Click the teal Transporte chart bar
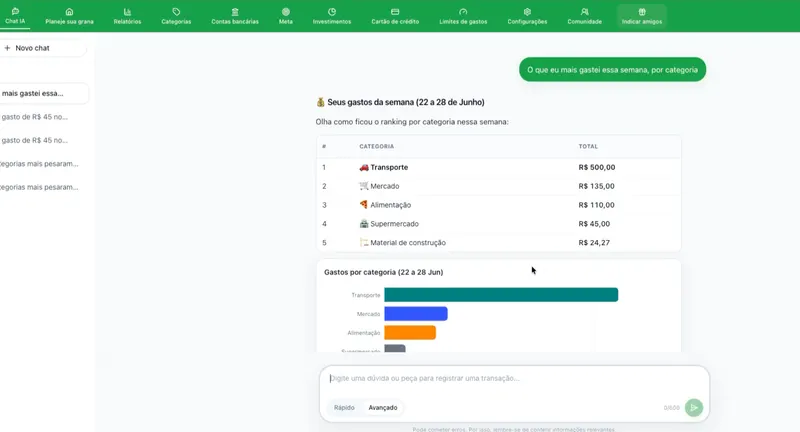The height and width of the screenshot is (432, 800). click(x=501, y=295)
